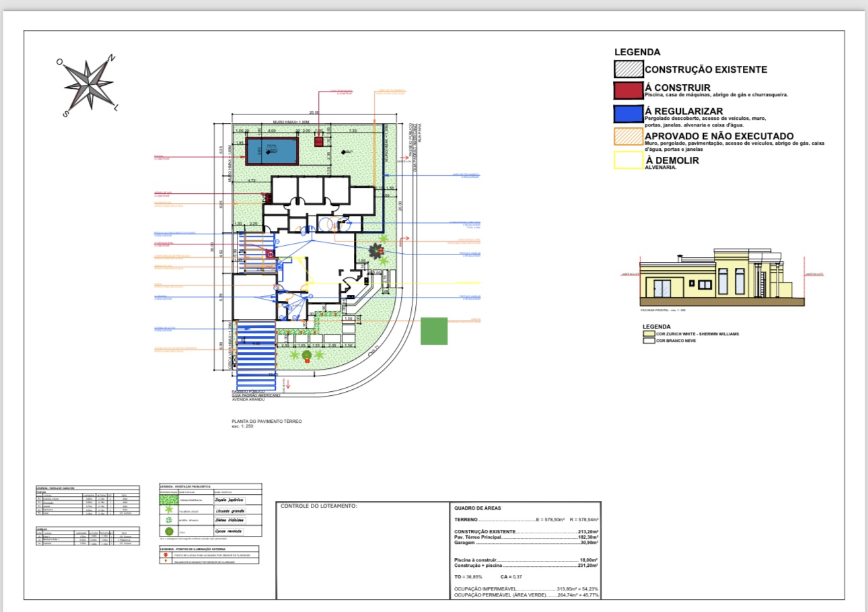Click the dark palm cluster beside house
The image size is (868, 612).
[375, 250]
